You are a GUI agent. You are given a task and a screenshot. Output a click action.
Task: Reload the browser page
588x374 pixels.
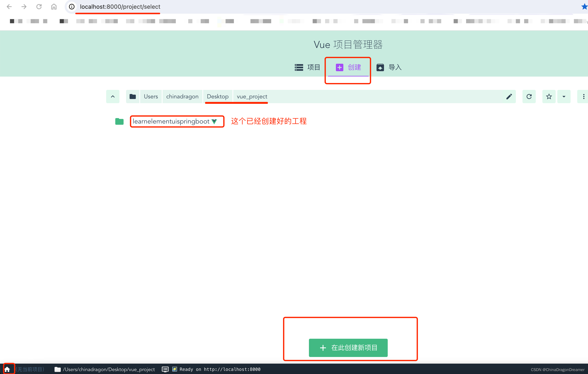point(39,7)
